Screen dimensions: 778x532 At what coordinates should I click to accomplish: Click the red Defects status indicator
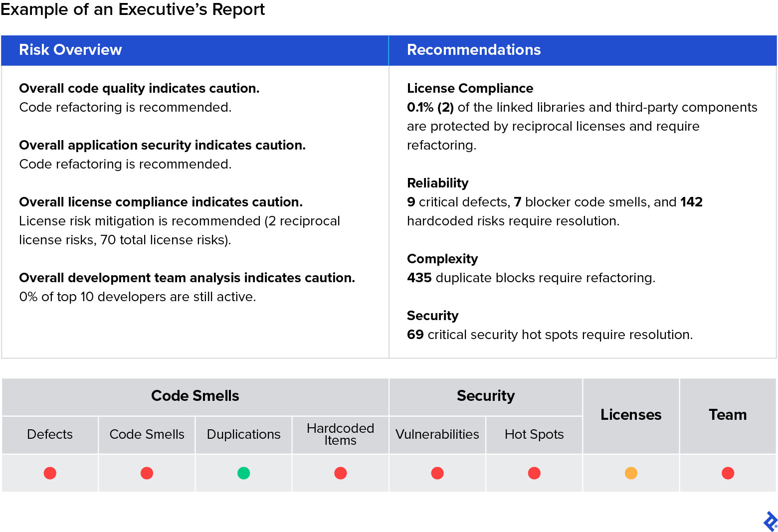tap(49, 473)
